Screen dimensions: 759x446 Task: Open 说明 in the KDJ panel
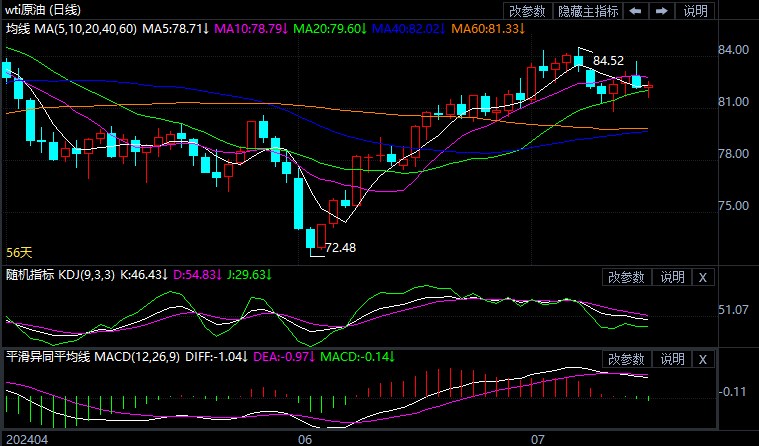672,277
